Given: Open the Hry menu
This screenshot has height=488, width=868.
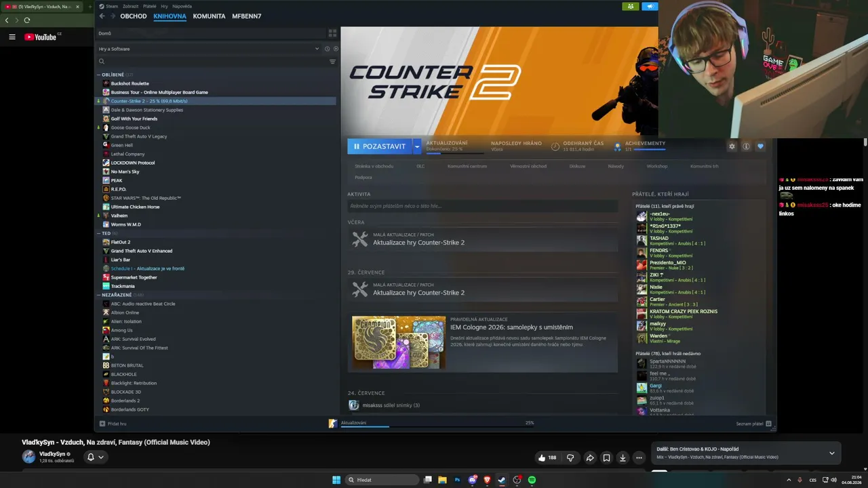Looking at the screenshot, I should [x=164, y=6].
